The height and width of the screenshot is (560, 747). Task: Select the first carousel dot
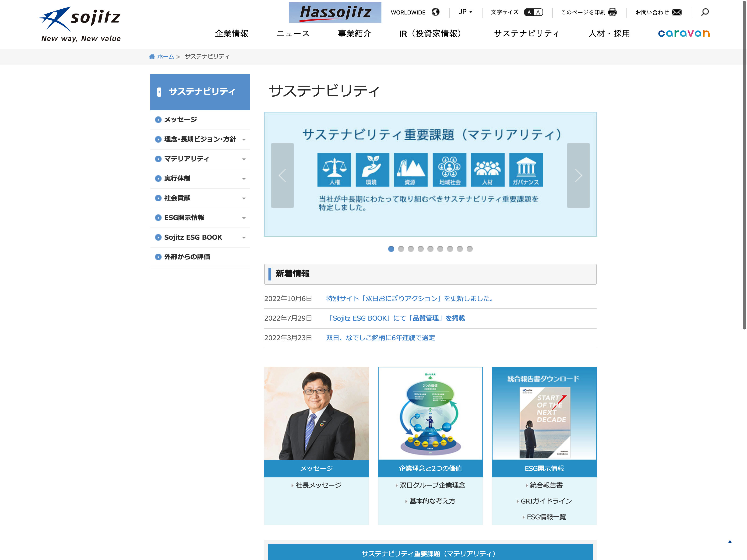click(x=391, y=249)
